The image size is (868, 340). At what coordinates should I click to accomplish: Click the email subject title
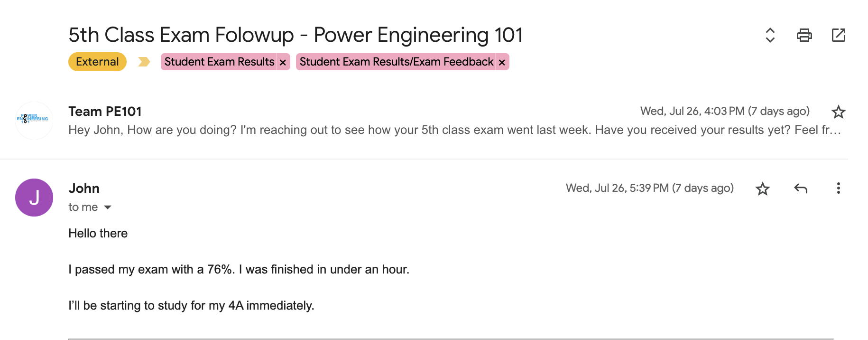tap(295, 35)
